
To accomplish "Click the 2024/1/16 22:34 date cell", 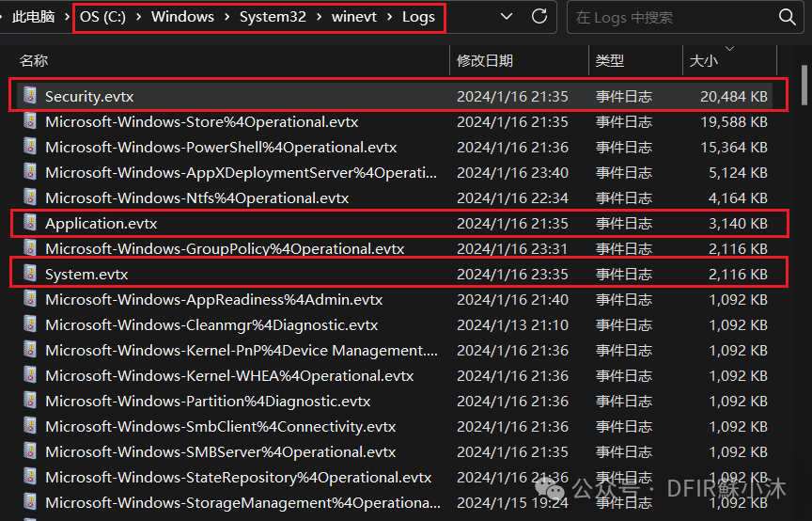I will (512, 198).
